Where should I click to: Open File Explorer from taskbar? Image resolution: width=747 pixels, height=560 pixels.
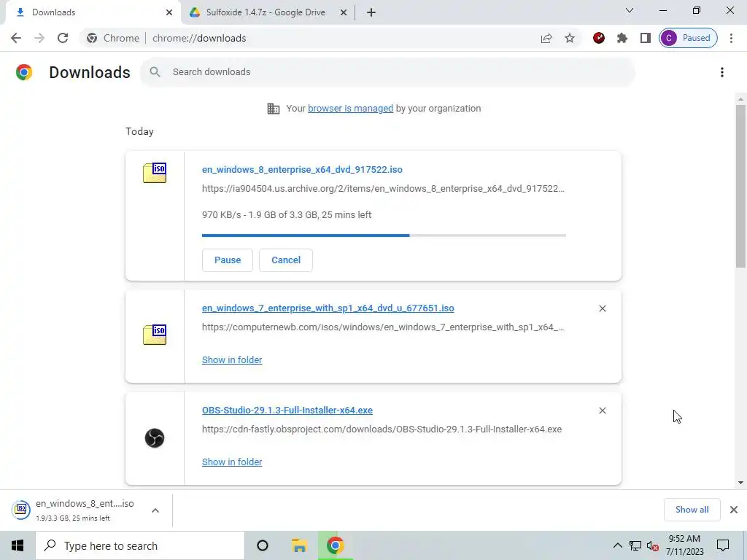pyautogui.click(x=299, y=545)
